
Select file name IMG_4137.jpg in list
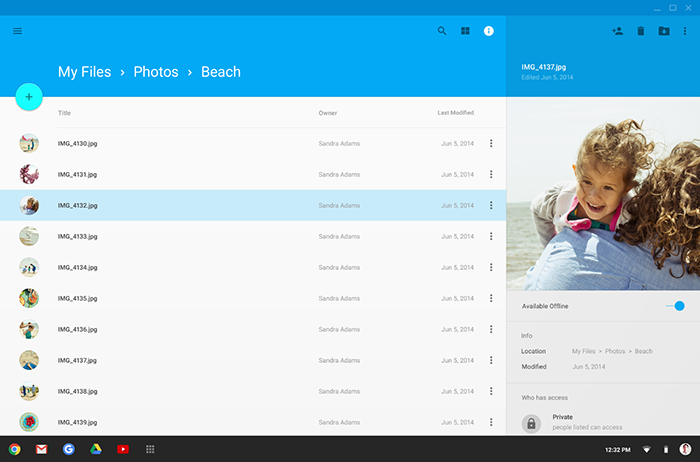77,360
